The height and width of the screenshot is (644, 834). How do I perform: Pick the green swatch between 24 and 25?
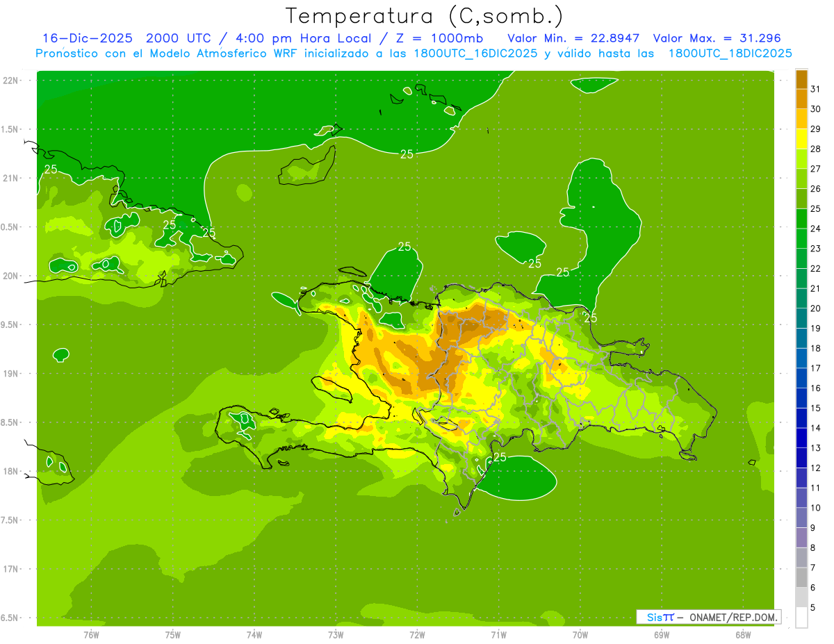[x=801, y=219]
